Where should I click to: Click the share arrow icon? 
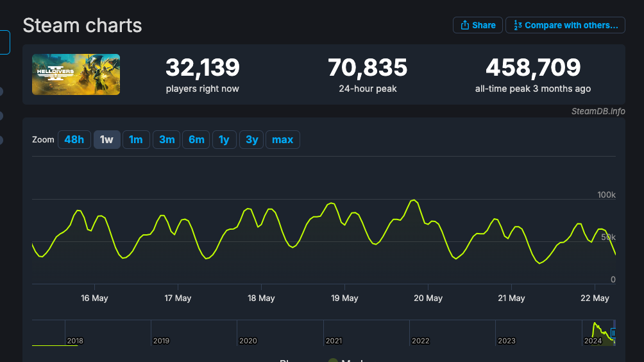(x=464, y=25)
